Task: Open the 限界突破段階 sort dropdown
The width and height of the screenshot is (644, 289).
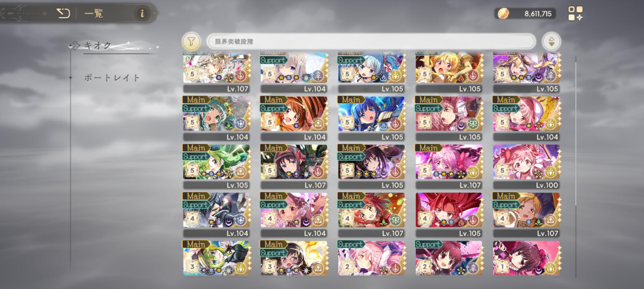Action: click(x=371, y=42)
